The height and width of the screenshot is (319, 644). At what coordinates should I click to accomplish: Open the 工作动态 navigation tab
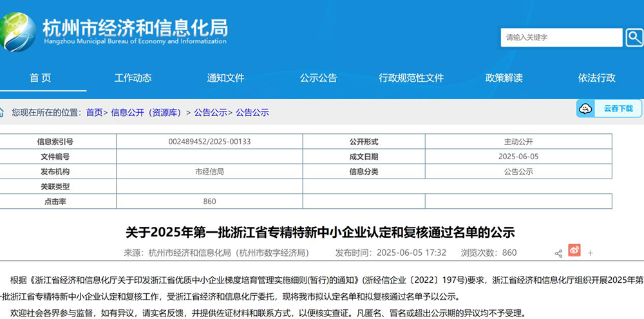pos(133,78)
